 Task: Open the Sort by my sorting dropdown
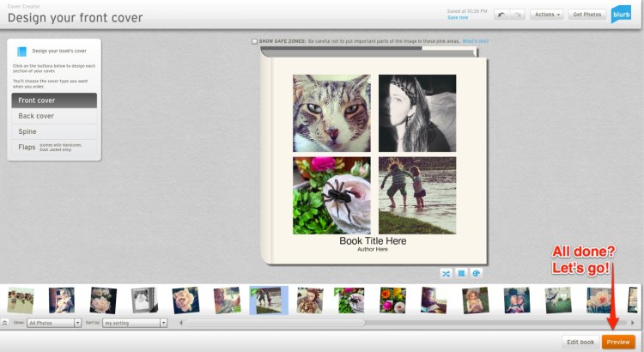pos(135,323)
